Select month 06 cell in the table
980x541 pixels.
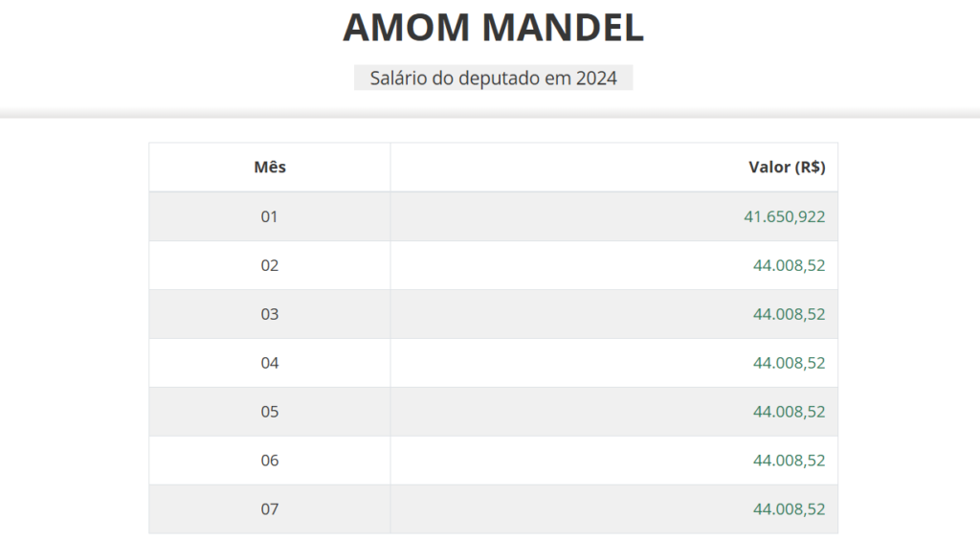coord(270,461)
